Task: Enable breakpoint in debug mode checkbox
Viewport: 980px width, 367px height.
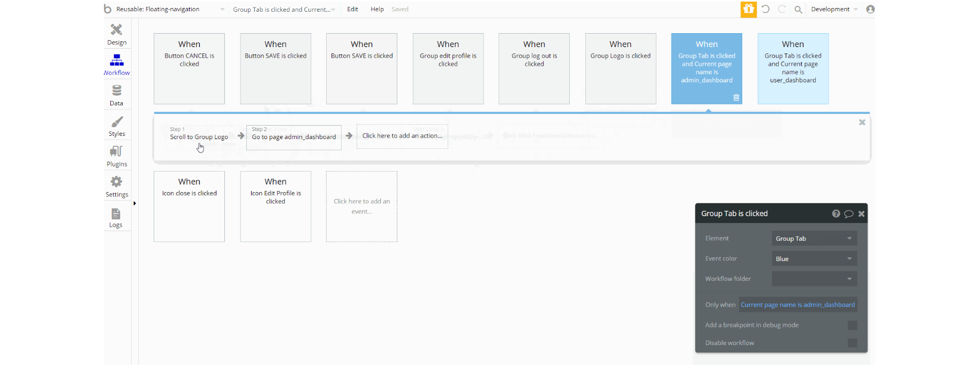Action: click(x=853, y=325)
